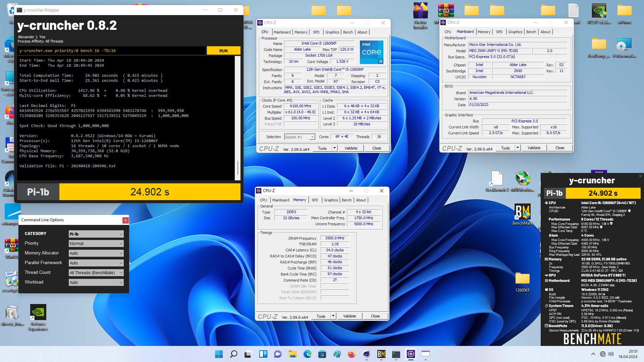This screenshot has width=644, height=362.
Task: Open the Socket #1 selection dropdown in CPU-Z
Action: 300,137
